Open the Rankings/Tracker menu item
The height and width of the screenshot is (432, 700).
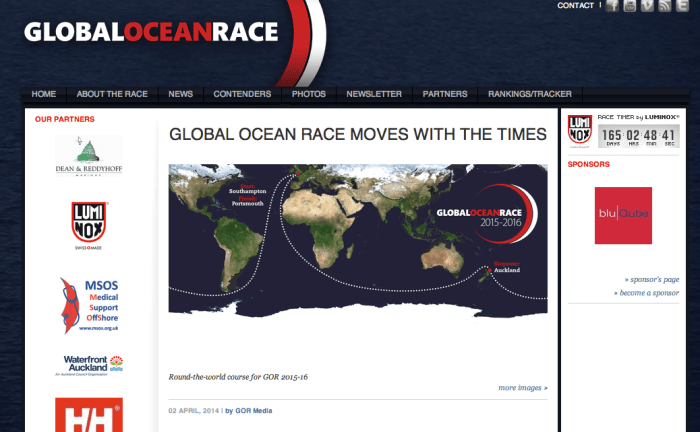point(529,94)
